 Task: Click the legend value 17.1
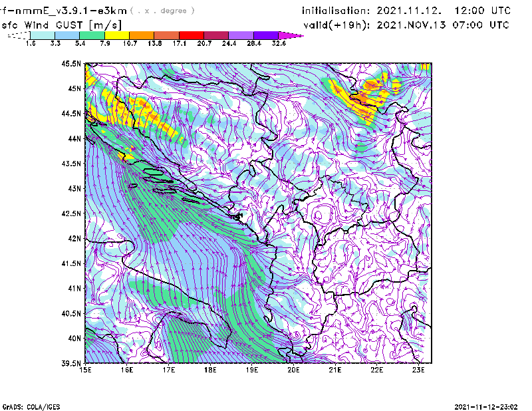click(x=179, y=43)
